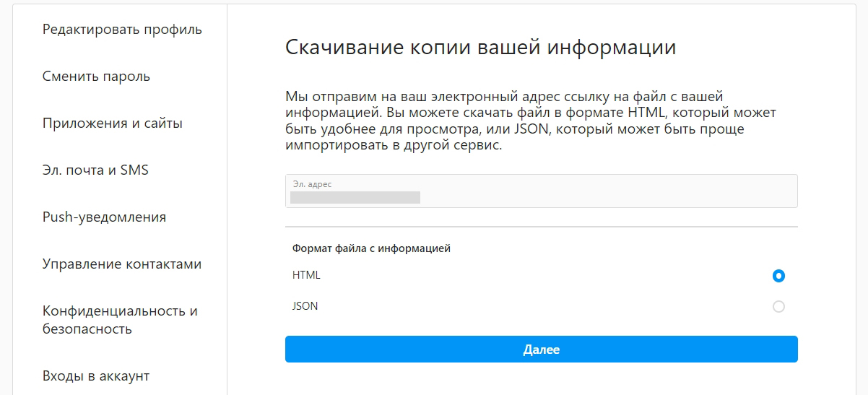Go to Сменить пароль page
Image resolution: width=868 pixels, height=395 pixels.
tap(96, 77)
